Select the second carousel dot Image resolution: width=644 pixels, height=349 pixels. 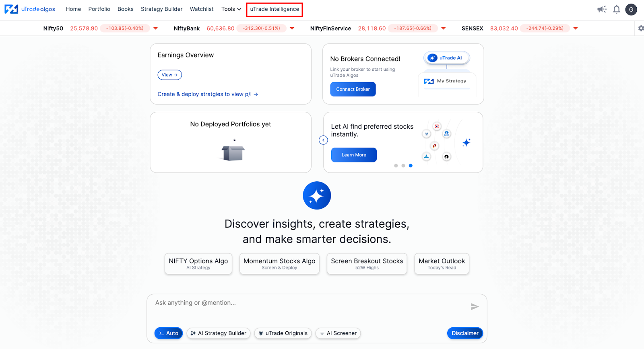pyautogui.click(x=403, y=166)
